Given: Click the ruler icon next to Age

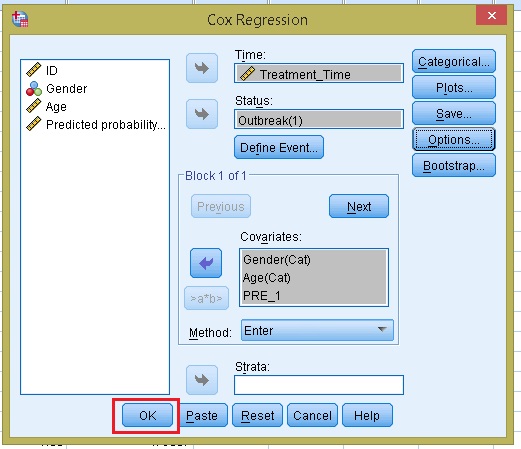Looking at the screenshot, I should [x=34, y=106].
